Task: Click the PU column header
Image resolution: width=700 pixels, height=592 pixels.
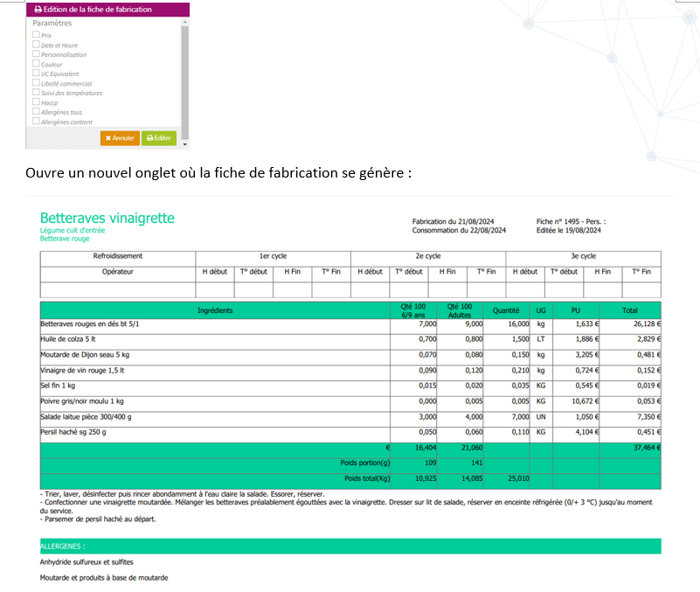Action: click(x=576, y=310)
